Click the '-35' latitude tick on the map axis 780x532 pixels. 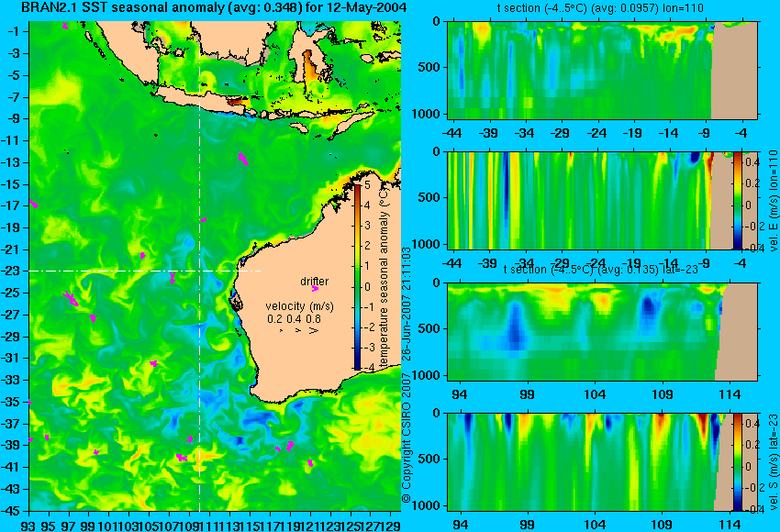coord(12,402)
